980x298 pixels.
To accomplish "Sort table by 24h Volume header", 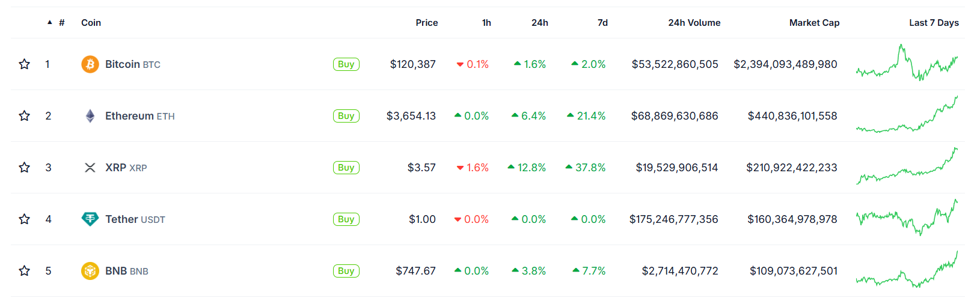I will coord(694,23).
